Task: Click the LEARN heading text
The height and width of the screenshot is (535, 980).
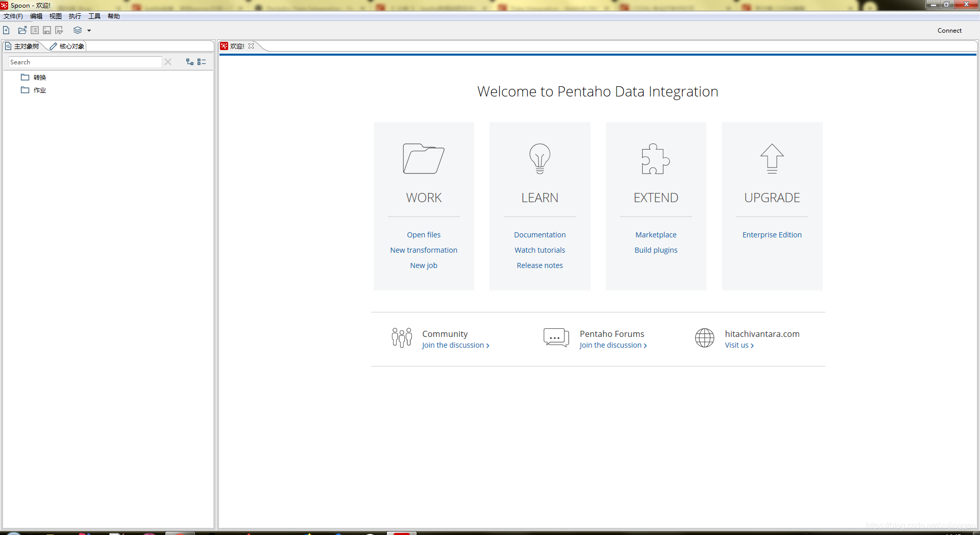Action: (540, 198)
